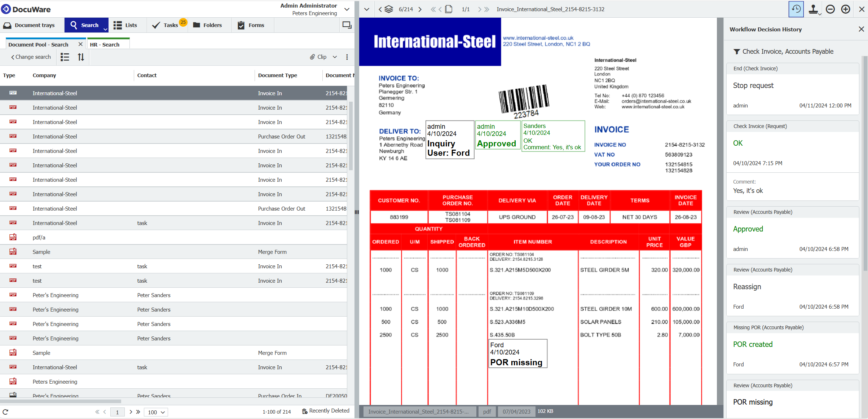Zoom in on the invoice with the plus icon

coord(846,9)
